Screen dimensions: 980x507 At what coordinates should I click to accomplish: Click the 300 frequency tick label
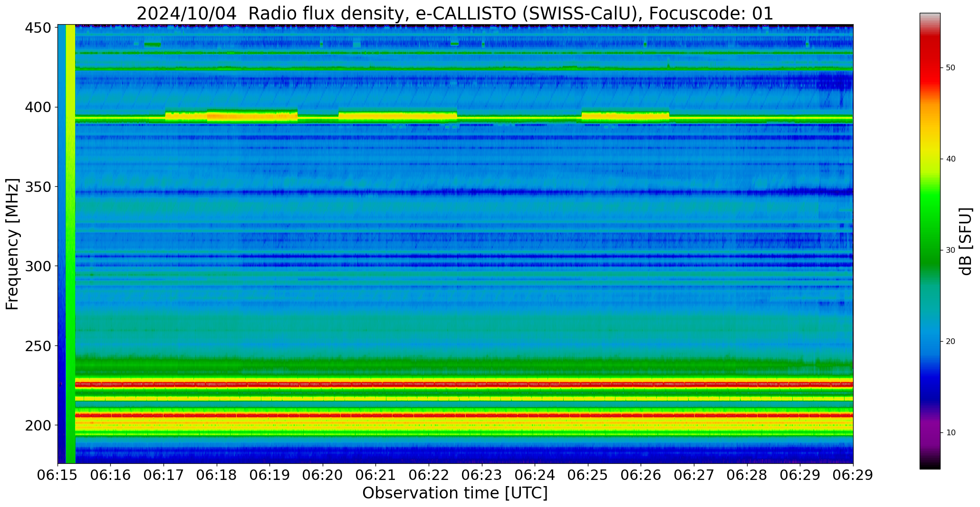(x=38, y=266)
